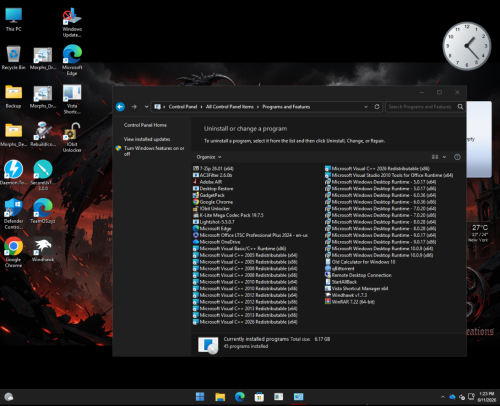
Task: Click the Search Programs and Features field
Action: (x=421, y=107)
